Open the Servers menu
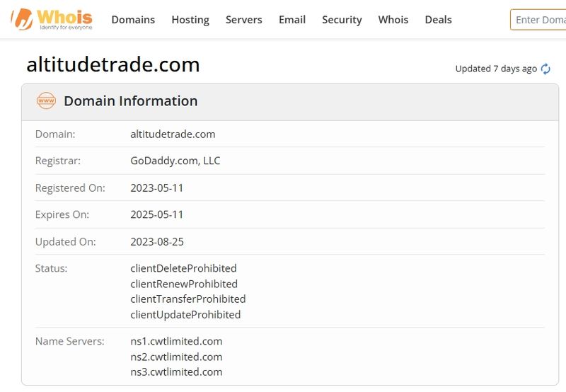 point(243,20)
